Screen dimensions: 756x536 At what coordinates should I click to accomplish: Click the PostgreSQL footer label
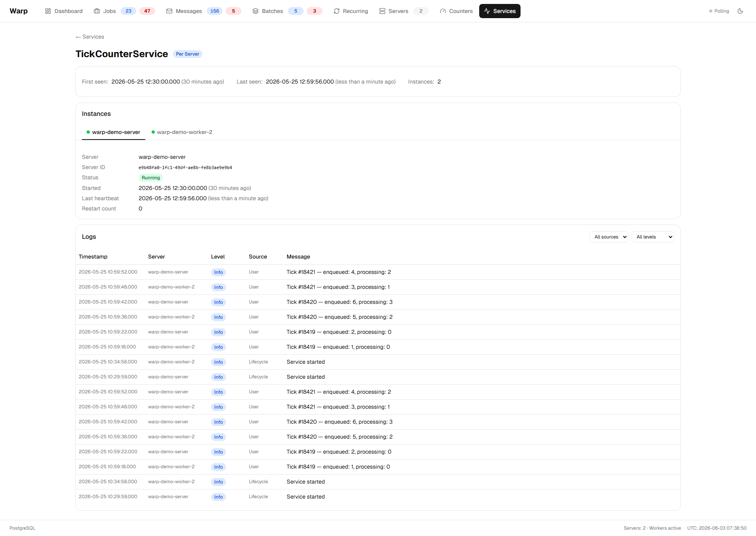(22, 528)
